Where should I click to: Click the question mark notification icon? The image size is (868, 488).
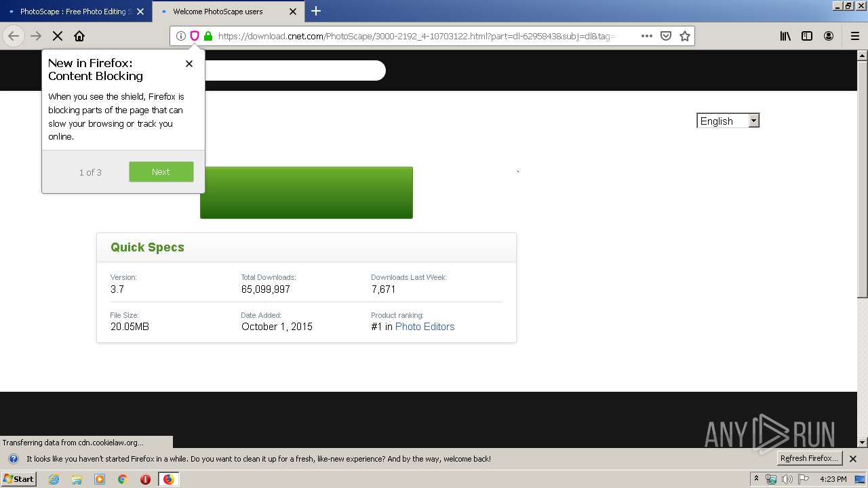(x=13, y=459)
